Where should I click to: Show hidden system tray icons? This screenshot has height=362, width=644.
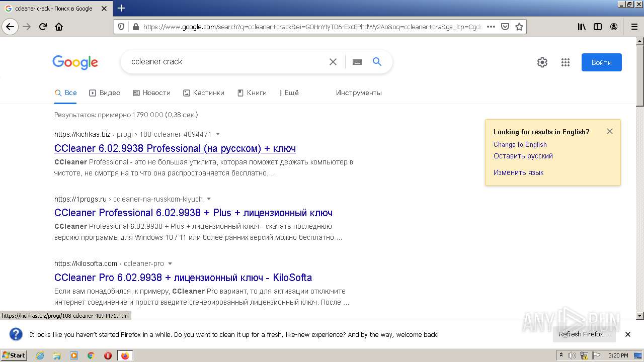(x=561, y=355)
